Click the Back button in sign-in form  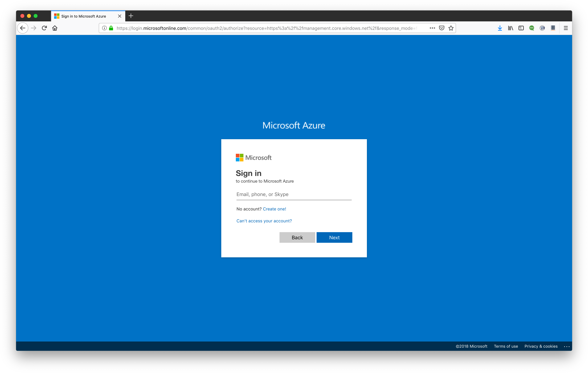(x=297, y=237)
